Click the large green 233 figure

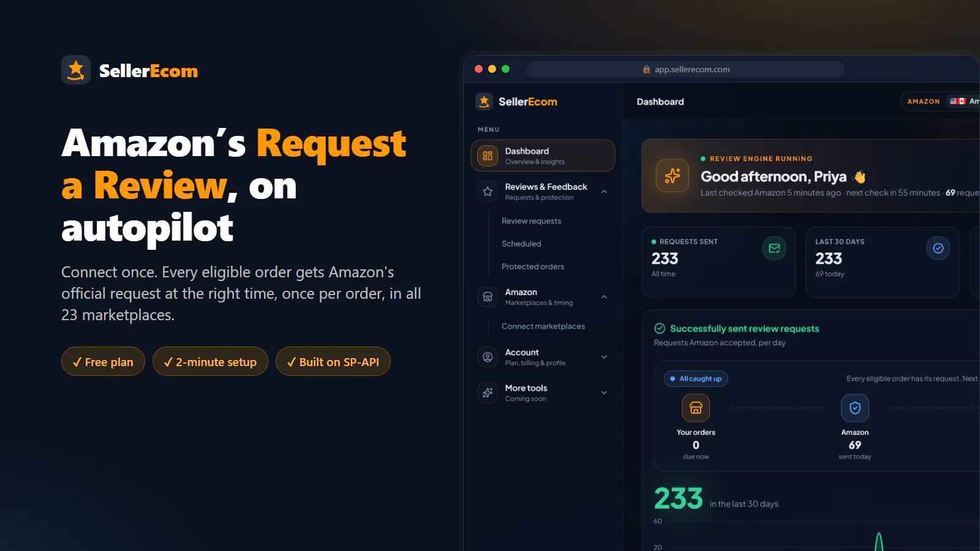678,498
